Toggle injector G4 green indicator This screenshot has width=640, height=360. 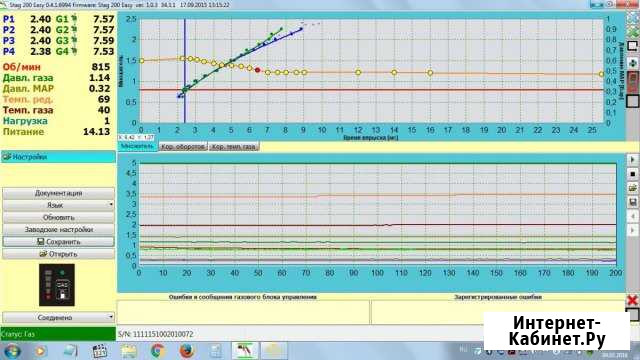pyautogui.click(x=74, y=51)
